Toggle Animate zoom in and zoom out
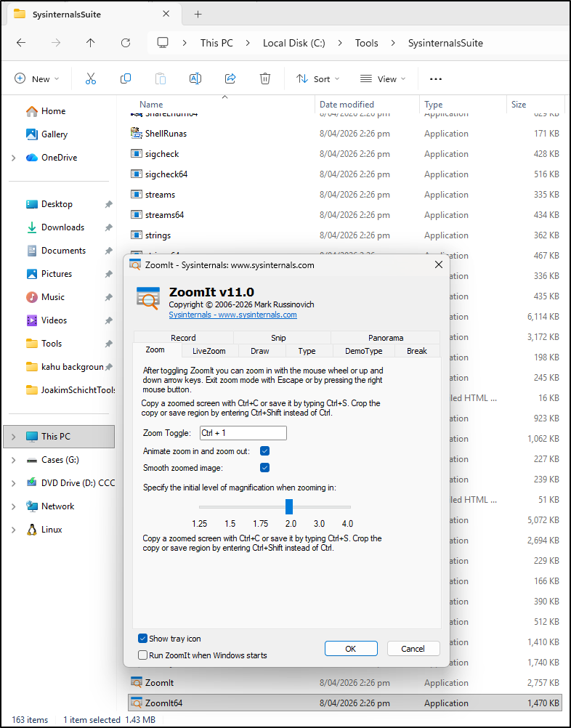The height and width of the screenshot is (728, 571). [264, 450]
